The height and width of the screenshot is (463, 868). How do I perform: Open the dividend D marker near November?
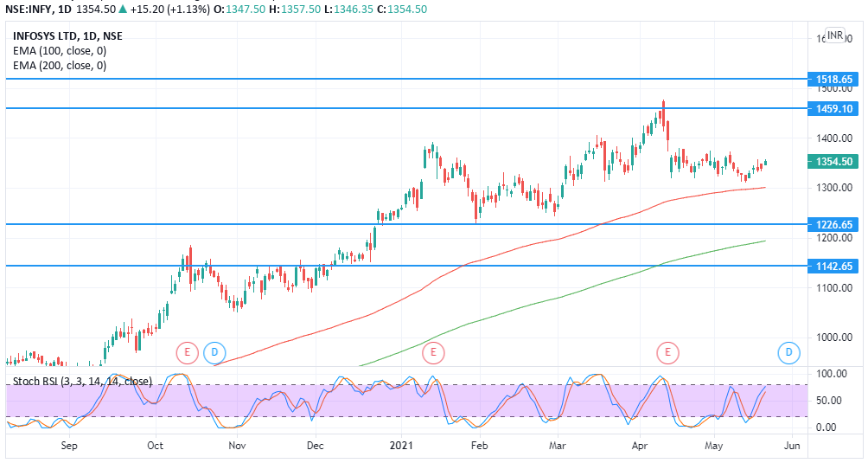[214, 352]
